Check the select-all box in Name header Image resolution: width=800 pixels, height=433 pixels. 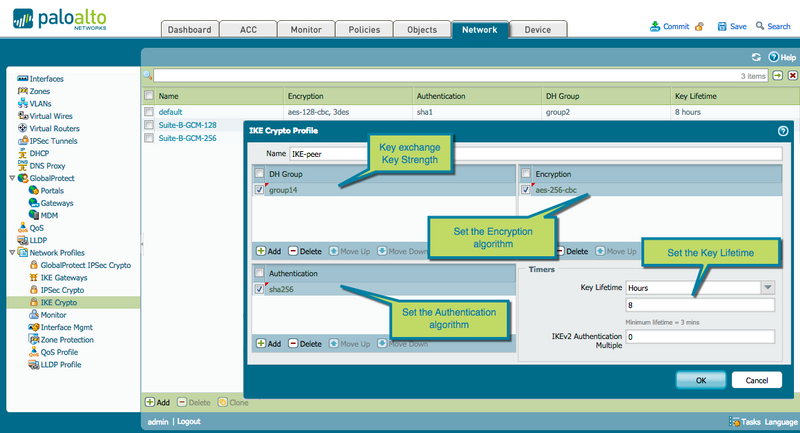(x=148, y=95)
